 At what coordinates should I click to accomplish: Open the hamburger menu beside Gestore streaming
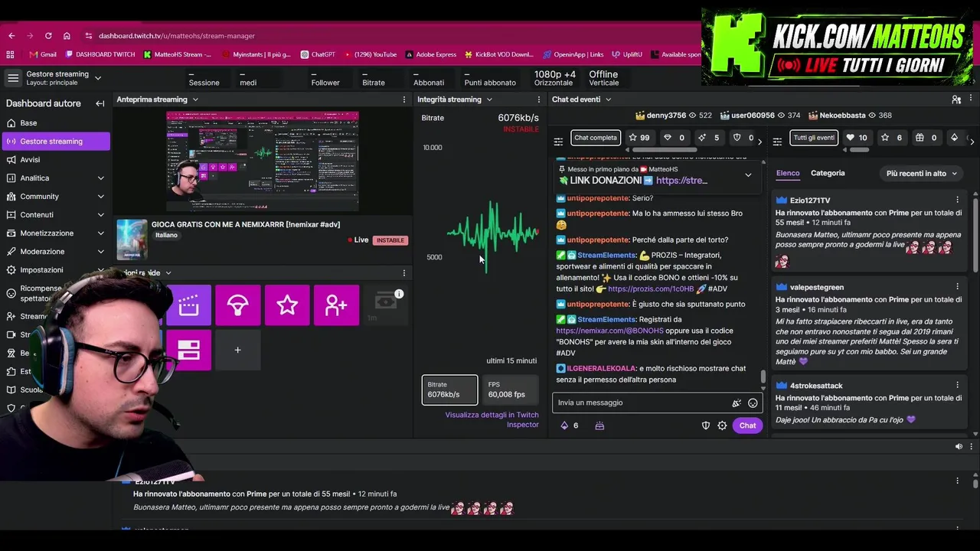pyautogui.click(x=13, y=78)
